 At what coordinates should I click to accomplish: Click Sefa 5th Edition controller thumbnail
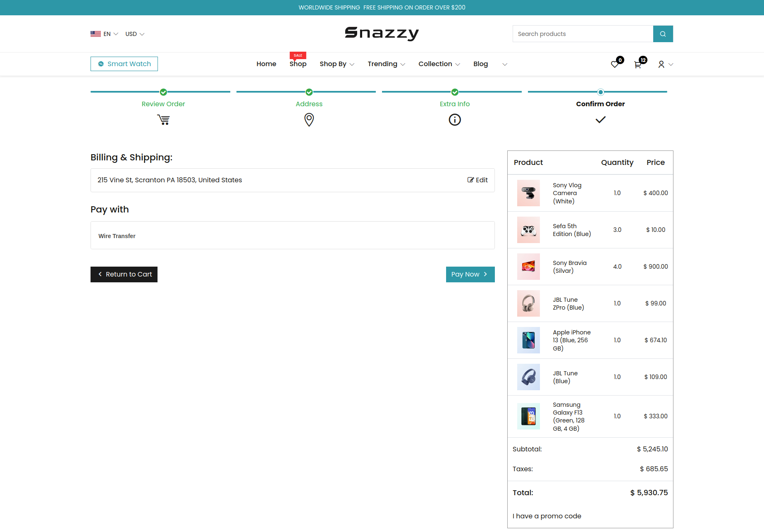tap(528, 230)
